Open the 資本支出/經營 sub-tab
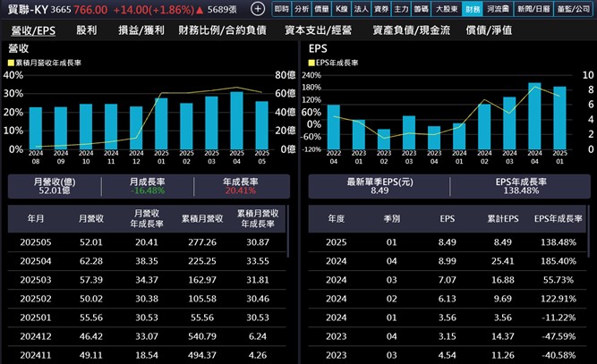The height and width of the screenshot is (364, 597). (319, 30)
